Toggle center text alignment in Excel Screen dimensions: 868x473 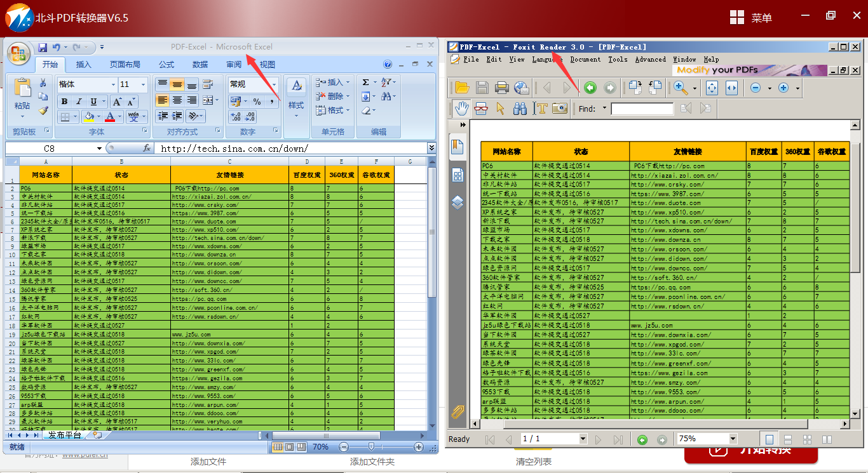point(177,100)
